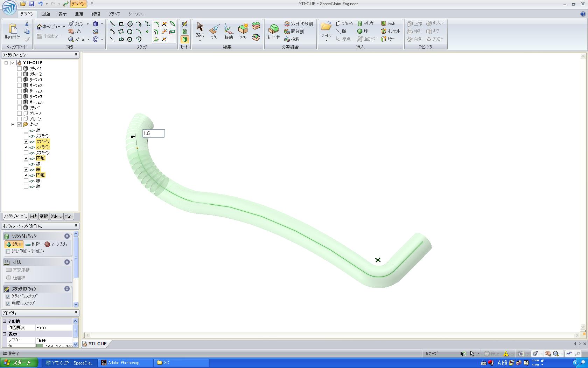Click the ミラー (Mirror) tool
The width and height of the screenshot is (588, 368).
click(x=388, y=39)
